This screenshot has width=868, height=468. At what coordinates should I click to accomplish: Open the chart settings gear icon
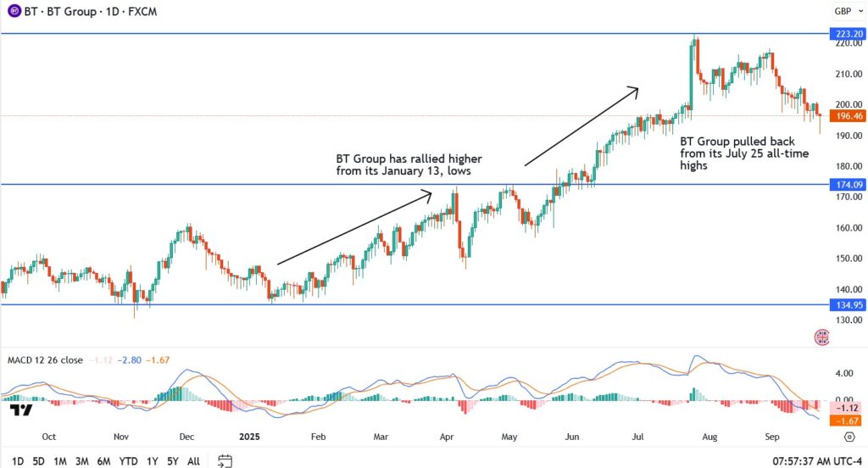pos(849,437)
